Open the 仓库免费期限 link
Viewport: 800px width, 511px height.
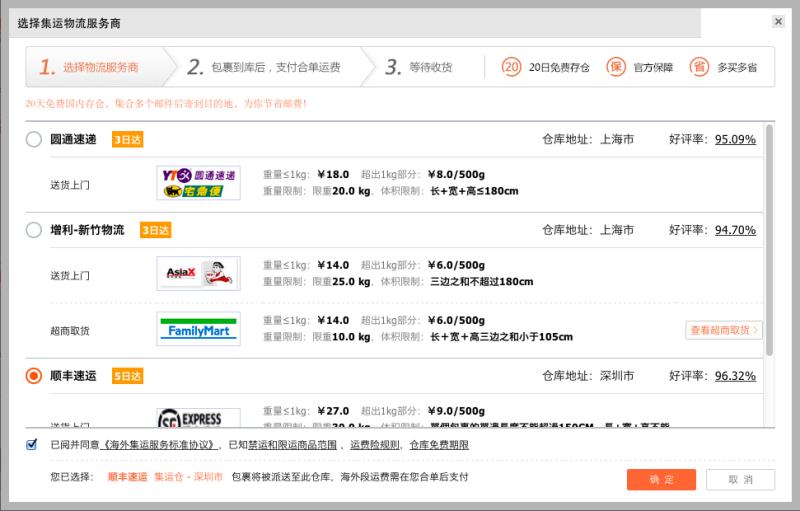coord(439,445)
